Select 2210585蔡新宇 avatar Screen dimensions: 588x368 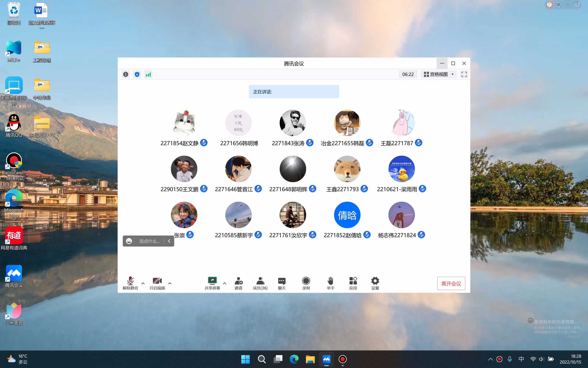238,215
